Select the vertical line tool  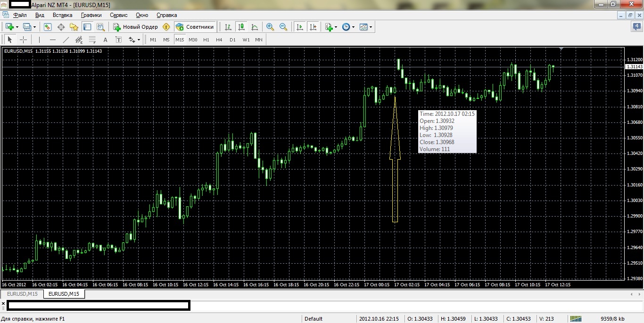(40, 40)
